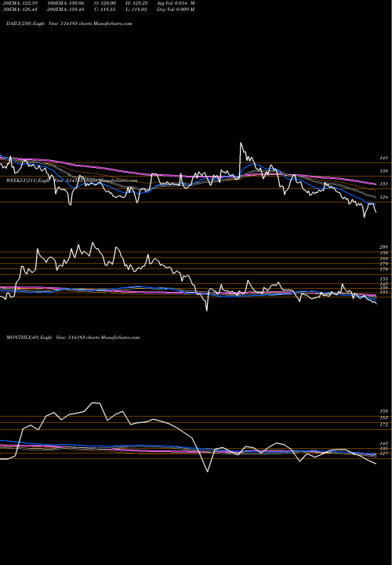Image resolution: width=392 pixels, height=565 pixels.
Task: Select the 100EMA: 130.06 reading
Action: point(66,3)
